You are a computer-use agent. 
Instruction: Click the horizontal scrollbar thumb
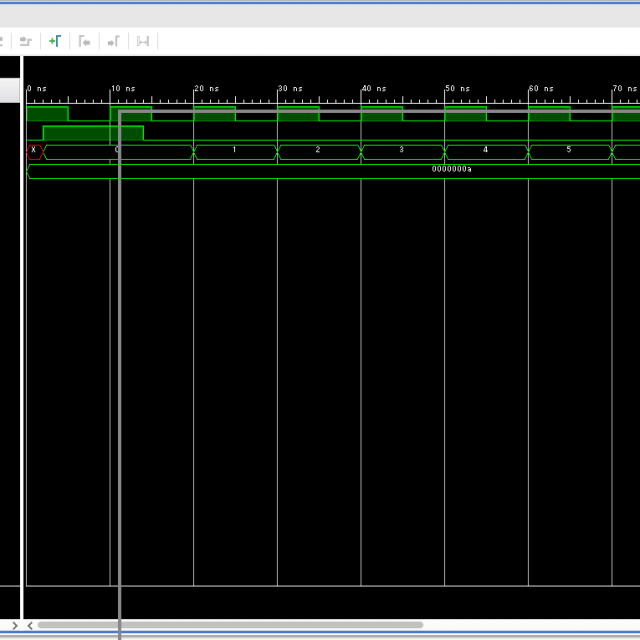[x=230, y=625]
